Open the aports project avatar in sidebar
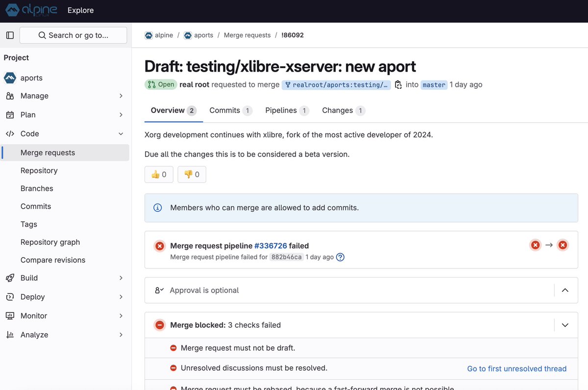Screen dimensions: 588x390 (10, 78)
